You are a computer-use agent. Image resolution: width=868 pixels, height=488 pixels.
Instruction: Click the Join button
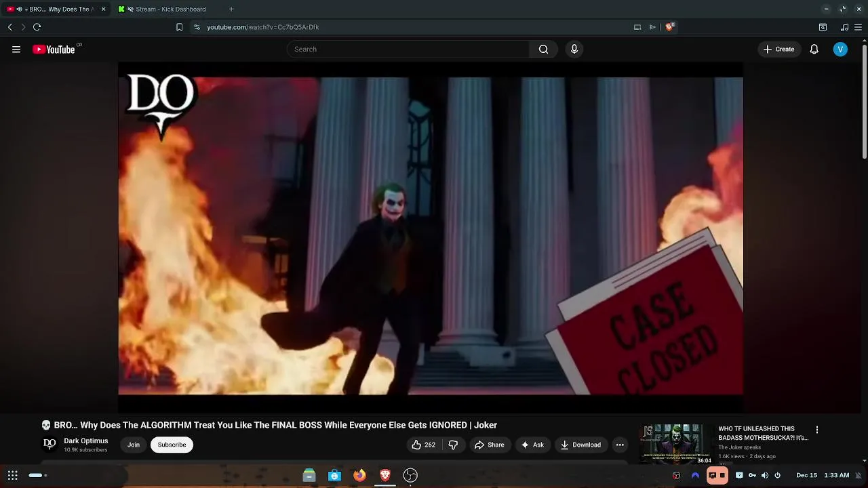(134, 445)
